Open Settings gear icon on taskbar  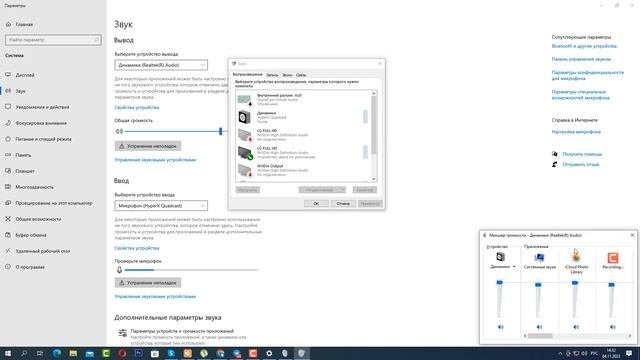pyautogui.click(x=269, y=353)
